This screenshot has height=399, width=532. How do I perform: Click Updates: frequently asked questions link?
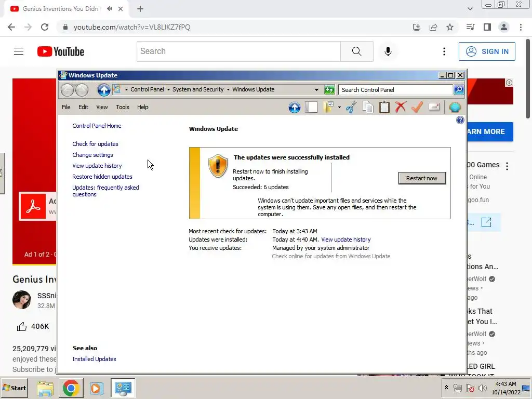[x=105, y=191]
